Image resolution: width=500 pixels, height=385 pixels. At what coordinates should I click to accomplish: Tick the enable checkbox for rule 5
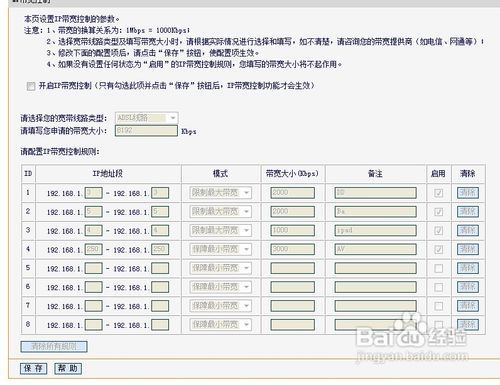[x=439, y=268]
